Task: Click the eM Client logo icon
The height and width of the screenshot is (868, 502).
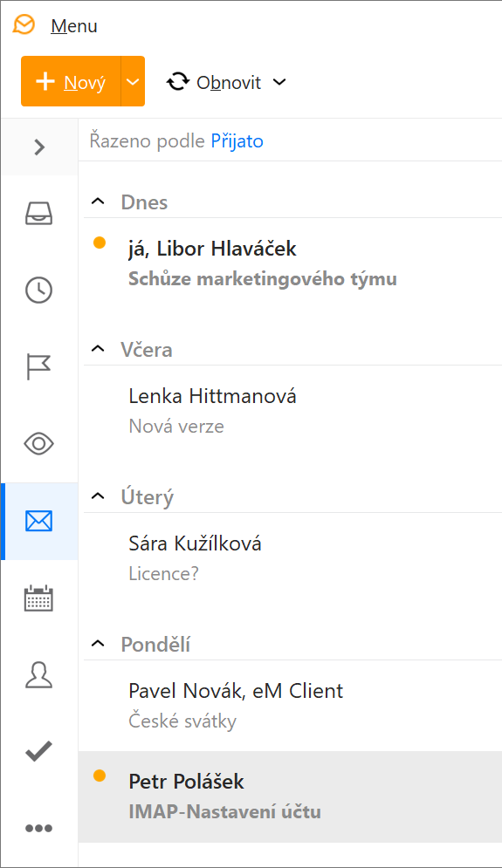Action: point(24,24)
